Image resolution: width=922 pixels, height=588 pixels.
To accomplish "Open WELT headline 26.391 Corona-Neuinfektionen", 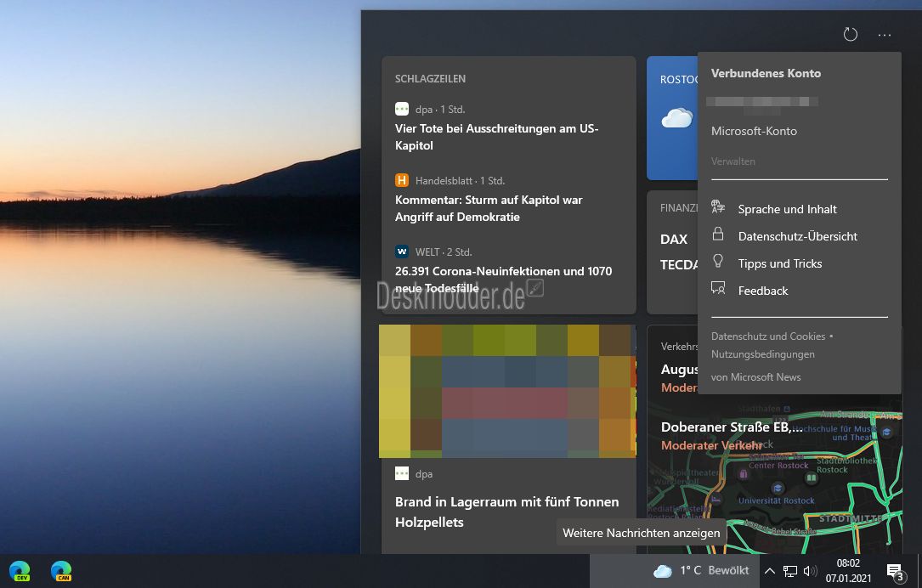I will click(x=503, y=280).
